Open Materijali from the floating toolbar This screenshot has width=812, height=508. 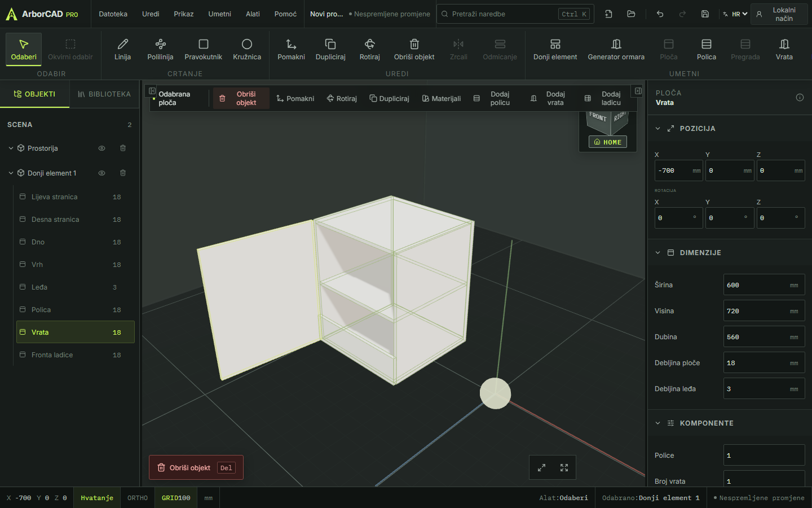pos(442,98)
